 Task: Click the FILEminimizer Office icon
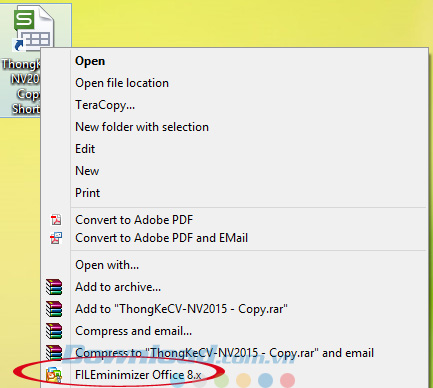coord(54,375)
